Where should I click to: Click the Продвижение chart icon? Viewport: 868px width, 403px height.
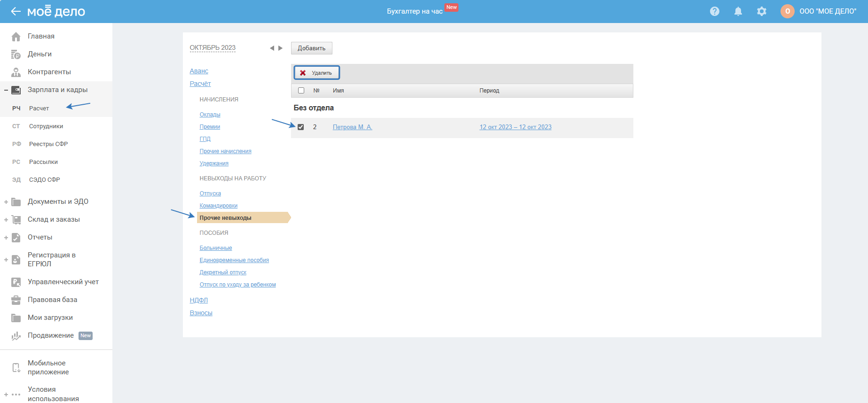[x=16, y=336]
